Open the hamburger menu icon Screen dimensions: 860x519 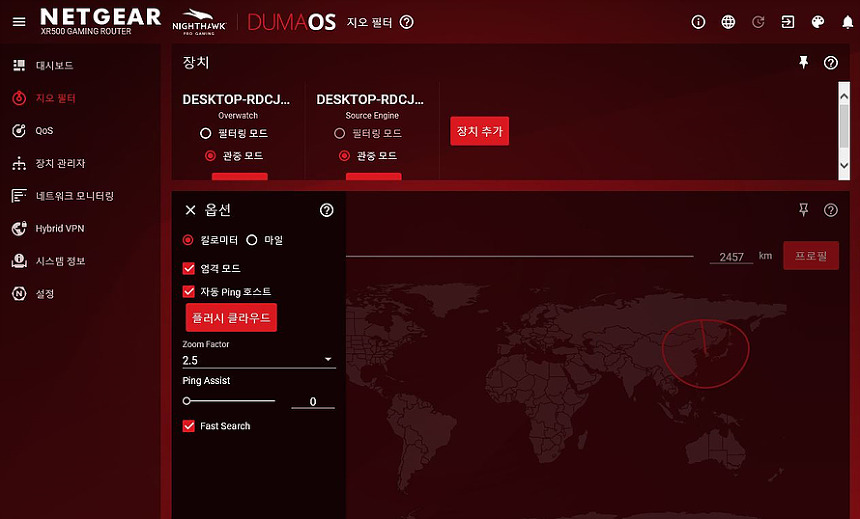[19, 22]
